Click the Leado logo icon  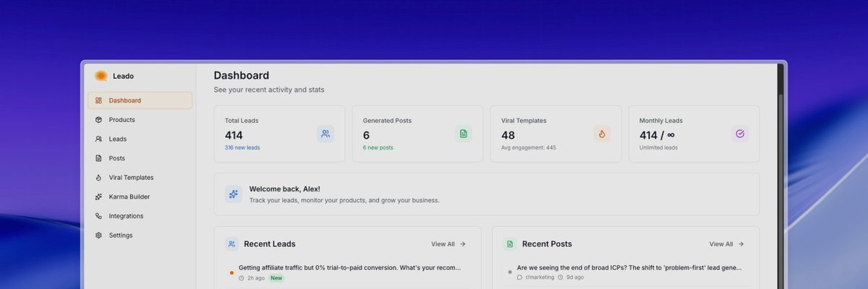click(x=101, y=76)
